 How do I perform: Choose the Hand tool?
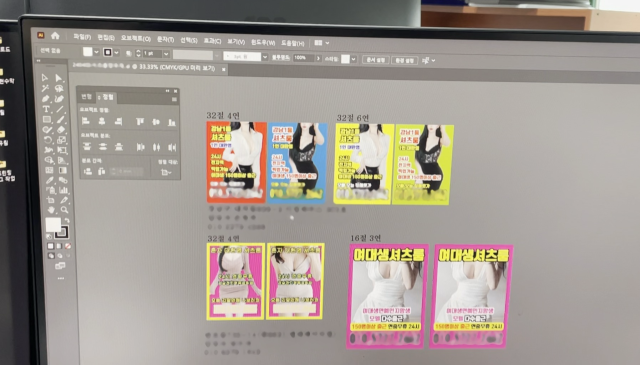pos(51,210)
